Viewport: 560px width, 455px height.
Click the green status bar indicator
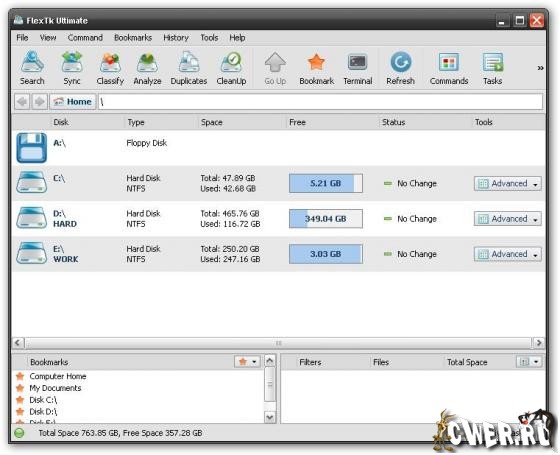pyautogui.click(x=19, y=433)
